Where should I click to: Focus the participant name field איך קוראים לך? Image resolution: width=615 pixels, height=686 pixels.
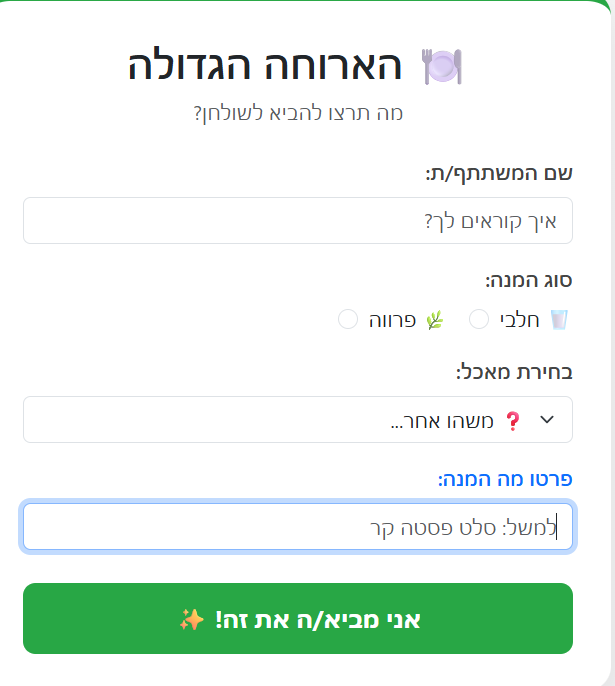pos(298,220)
